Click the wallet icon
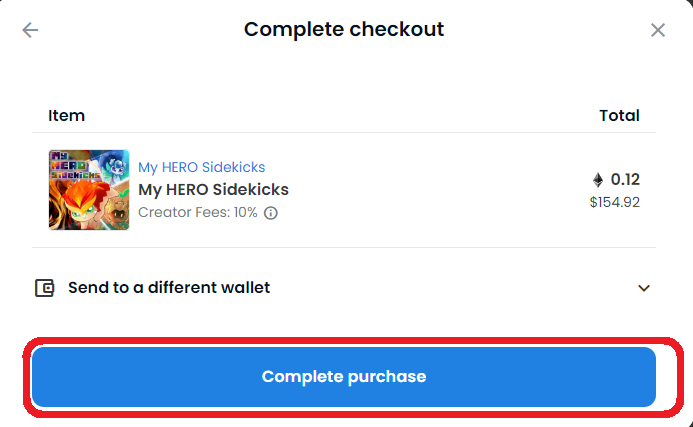The height and width of the screenshot is (427, 693). click(x=44, y=288)
